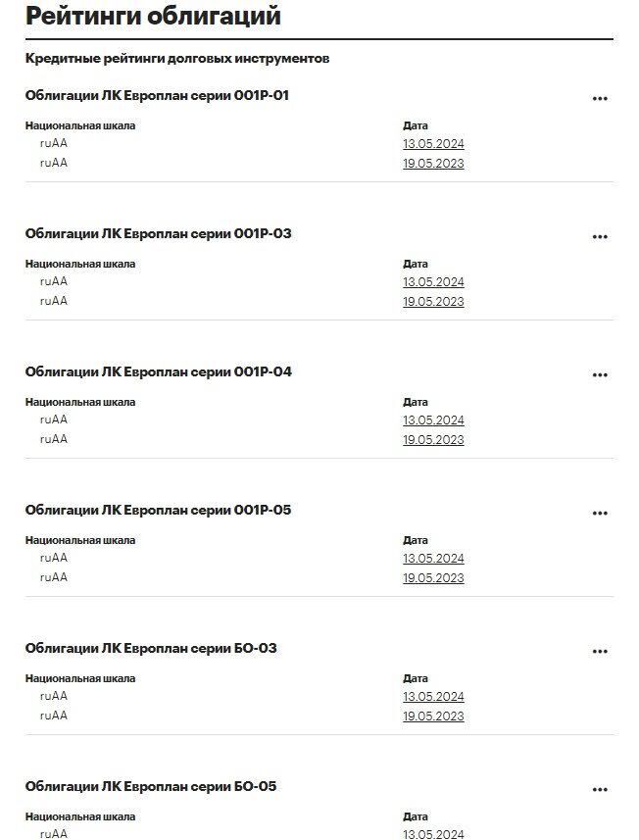Open 19.05.2023 date link under 001P-05
639x840 pixels.
pyautogui.click(x=433, y=578)
